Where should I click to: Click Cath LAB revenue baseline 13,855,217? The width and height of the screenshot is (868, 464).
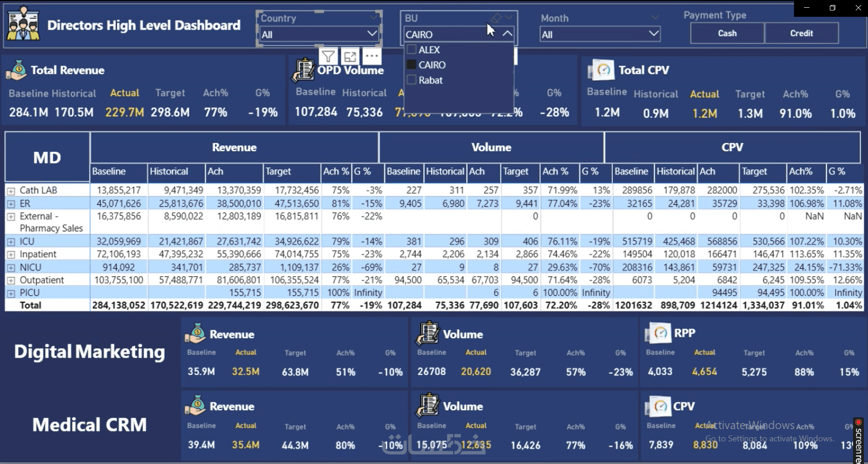coord(118,190)
